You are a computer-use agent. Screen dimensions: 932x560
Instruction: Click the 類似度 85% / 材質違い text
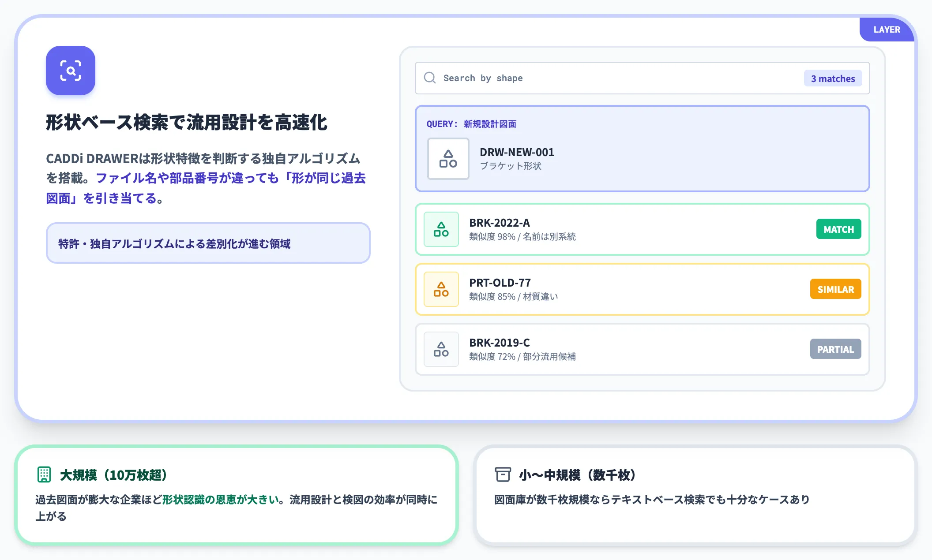(514, 297)
